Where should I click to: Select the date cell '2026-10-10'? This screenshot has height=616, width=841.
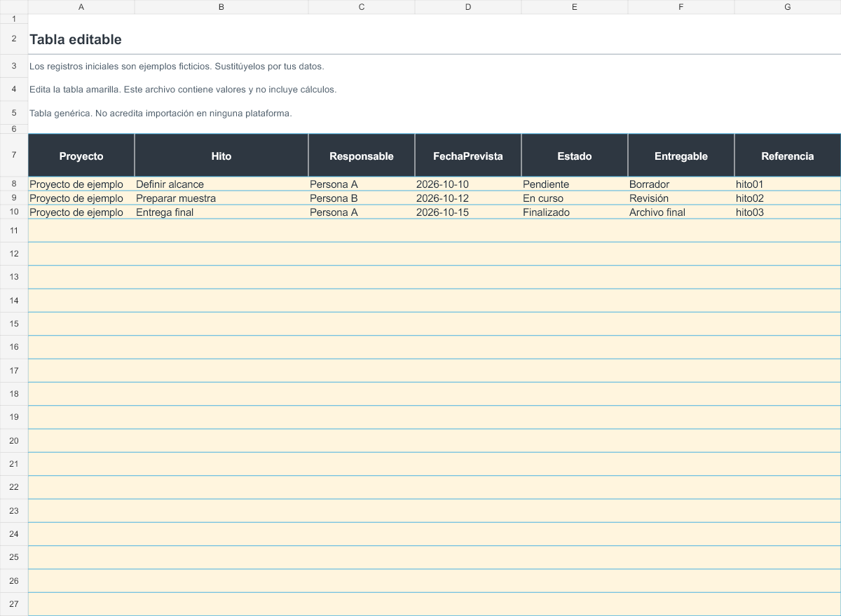pos(468,184)
